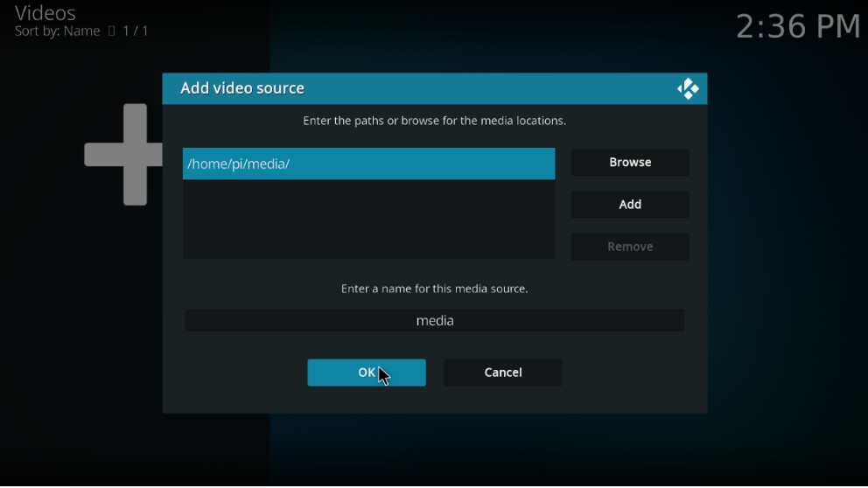Select the /home/pi/media/ path entry
Viewport: 868px width, 488px height.
click(368, 164)
